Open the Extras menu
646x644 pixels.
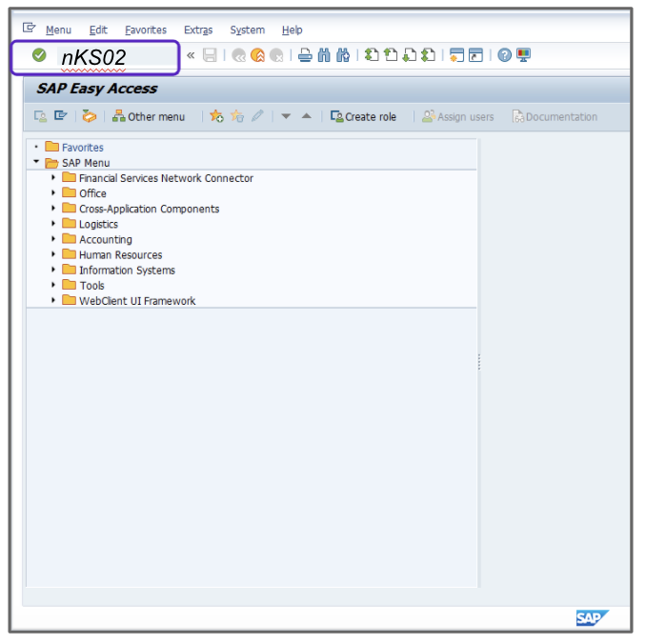point(197,30)
